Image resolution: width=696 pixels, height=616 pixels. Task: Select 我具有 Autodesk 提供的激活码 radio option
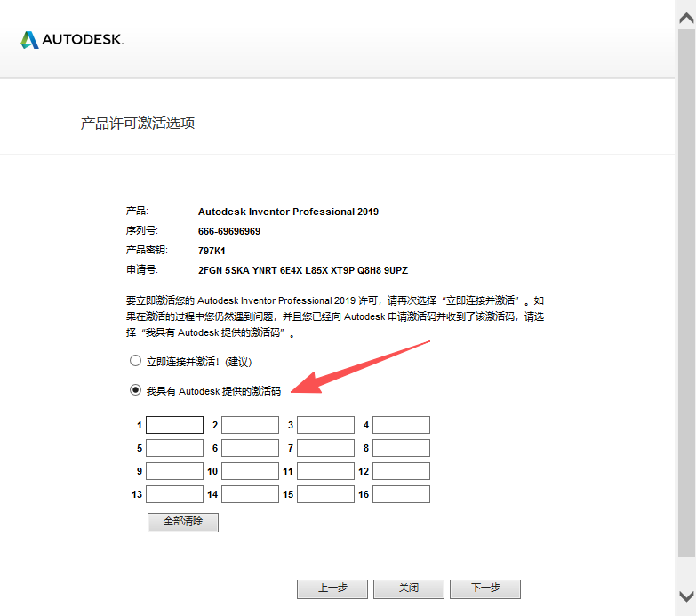click(x=135, y=390)
